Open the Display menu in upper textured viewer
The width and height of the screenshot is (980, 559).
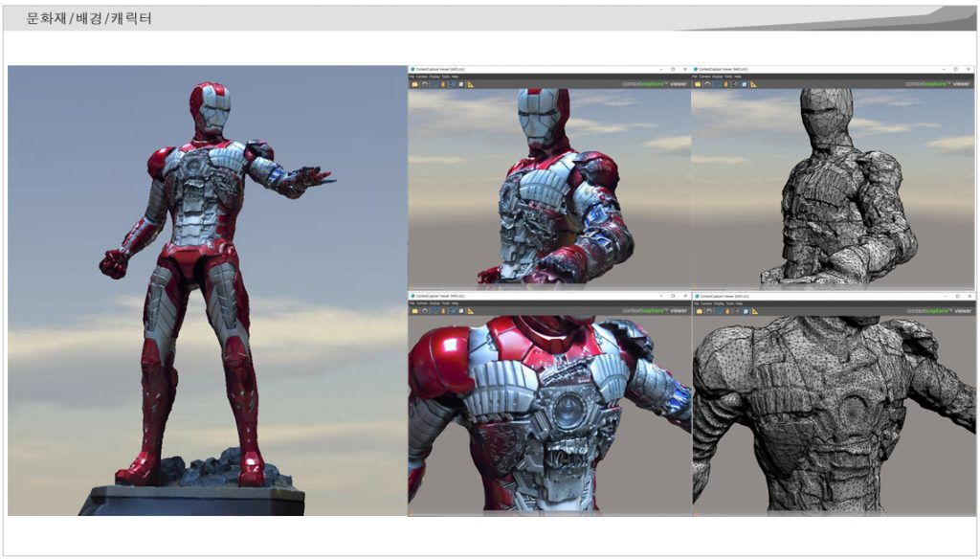pyautogui.click(x=434, y=77)
